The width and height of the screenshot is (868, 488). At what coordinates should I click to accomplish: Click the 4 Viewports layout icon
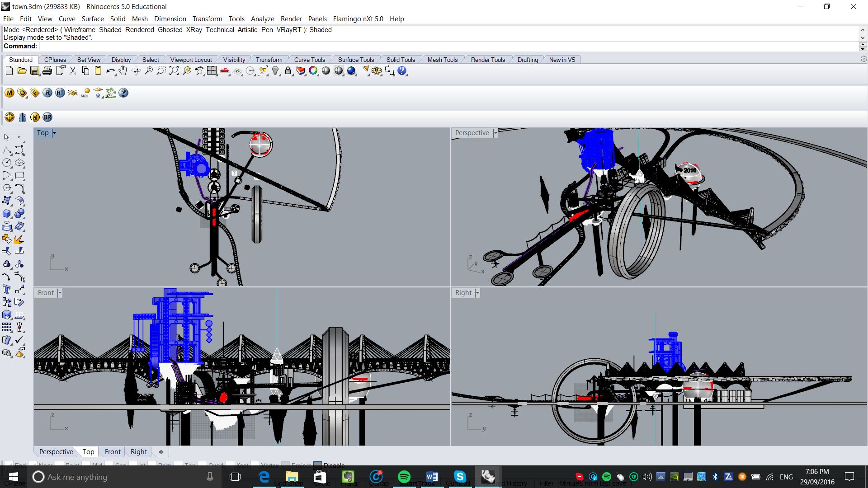point(212,71)
